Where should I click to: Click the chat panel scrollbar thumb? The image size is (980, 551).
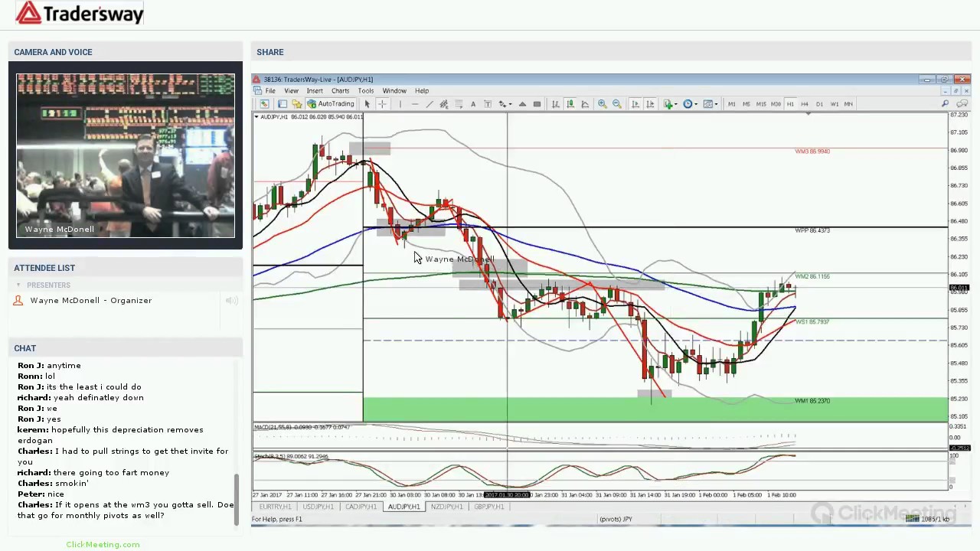tap(237, 499)
